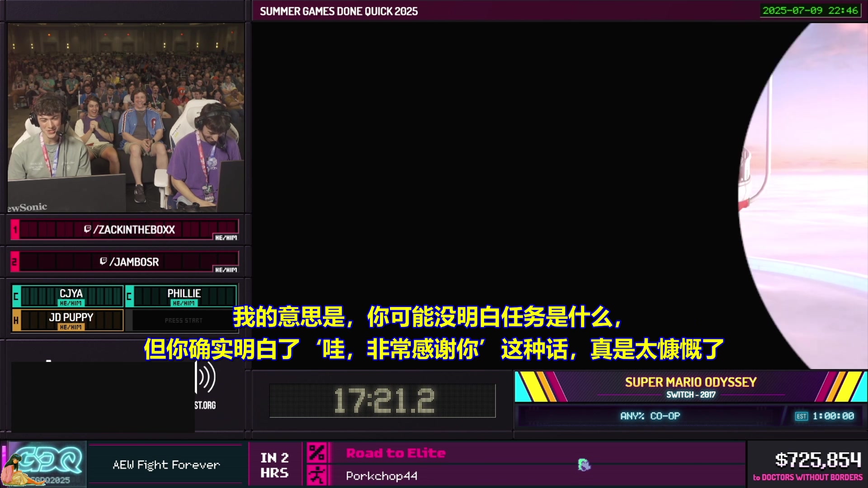Click the small pixel character sprite in ticker
The image size is (868, 488).
(x=584, y=465)
